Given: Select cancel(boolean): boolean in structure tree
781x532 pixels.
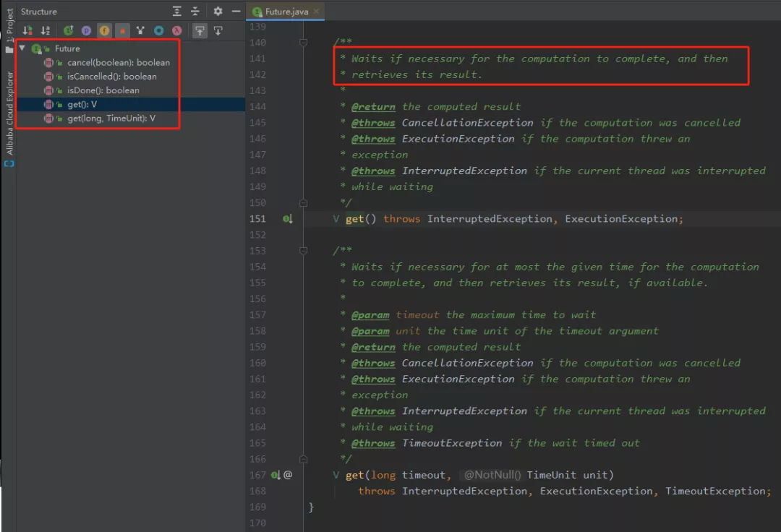Looking at the screenshot, I should click(x=118, y=63).
